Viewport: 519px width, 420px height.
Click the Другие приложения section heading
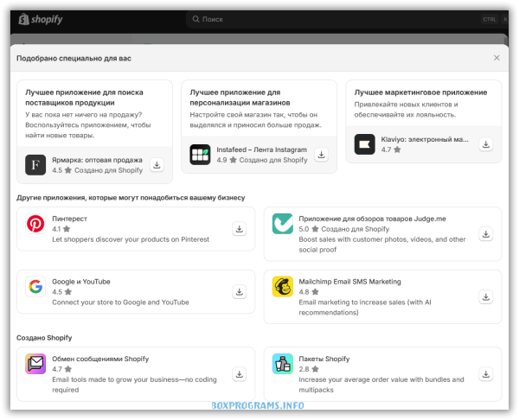click(x=131, y=197)
